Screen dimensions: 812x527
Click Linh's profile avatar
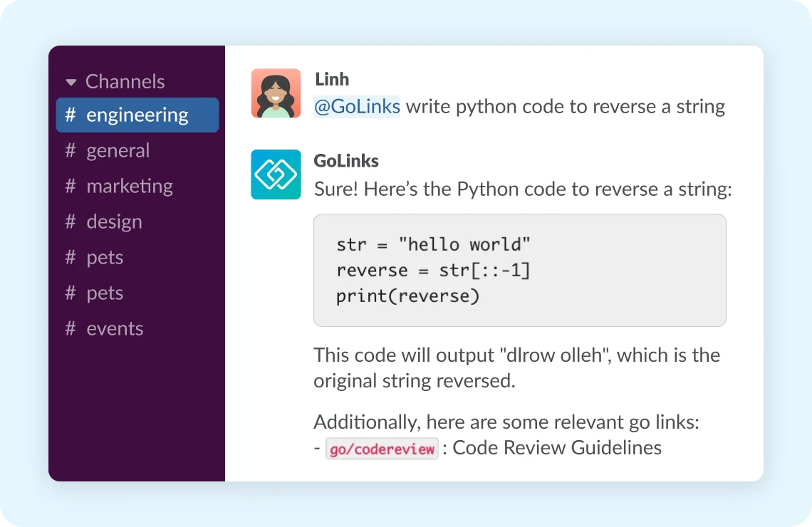coord(276,93)
